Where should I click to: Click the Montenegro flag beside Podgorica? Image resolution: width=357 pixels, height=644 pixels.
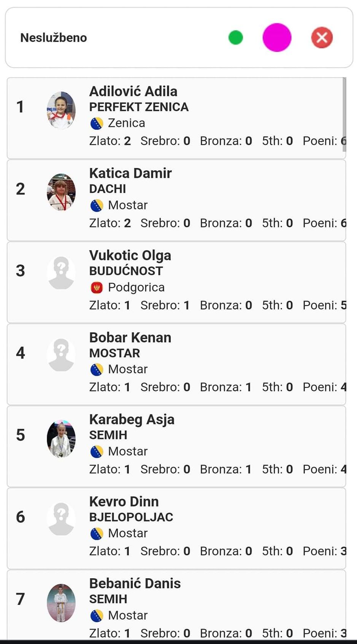[x=97, y=288]
